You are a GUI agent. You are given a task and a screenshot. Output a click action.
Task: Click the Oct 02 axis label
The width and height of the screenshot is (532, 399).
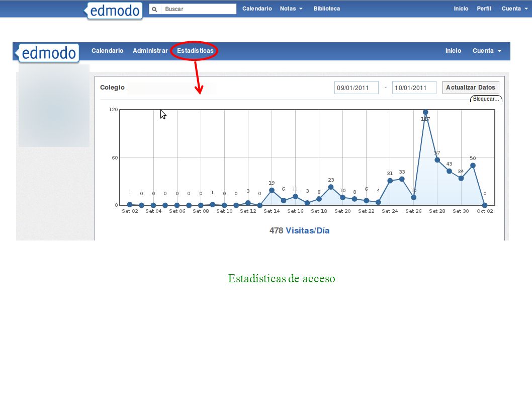[485, 211]
